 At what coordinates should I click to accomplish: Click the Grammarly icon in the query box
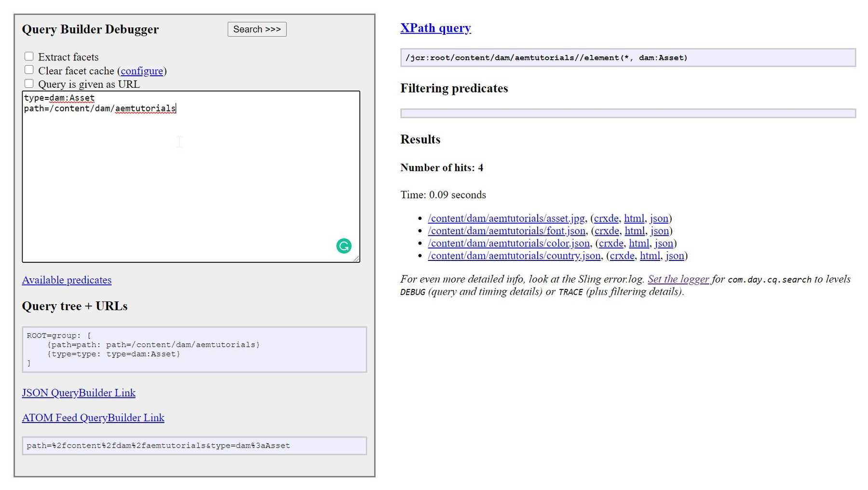click(343, 246)
